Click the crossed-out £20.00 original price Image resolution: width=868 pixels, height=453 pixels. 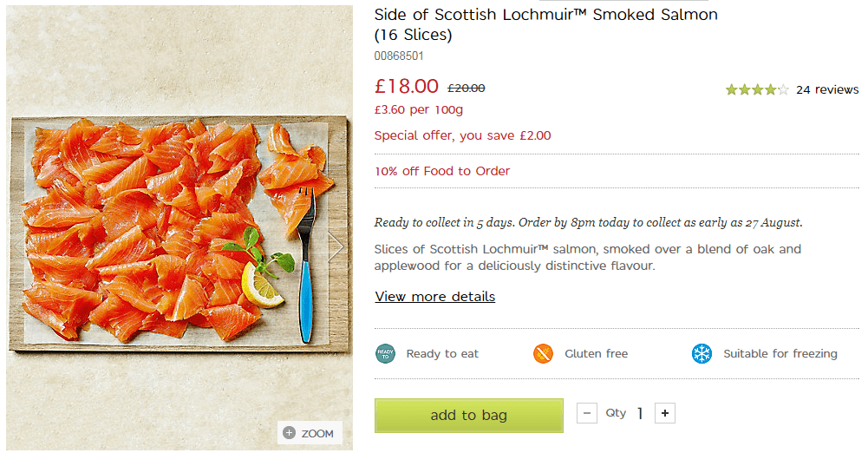click(x=466, y=88)
